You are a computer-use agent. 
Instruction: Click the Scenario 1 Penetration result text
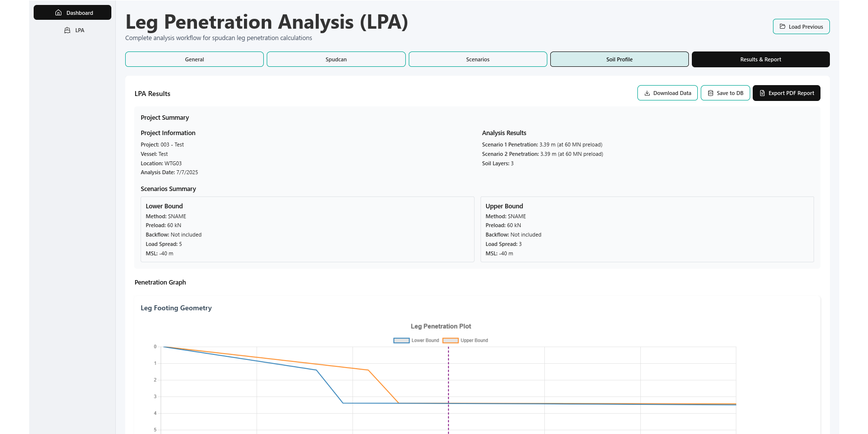(542, 145)
